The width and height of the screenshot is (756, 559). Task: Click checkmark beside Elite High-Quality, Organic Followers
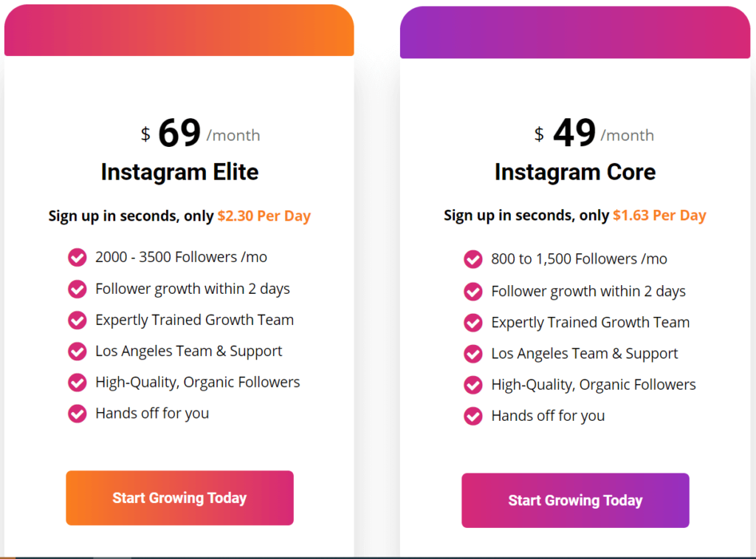pyautogui.click(x=77, y=383)
